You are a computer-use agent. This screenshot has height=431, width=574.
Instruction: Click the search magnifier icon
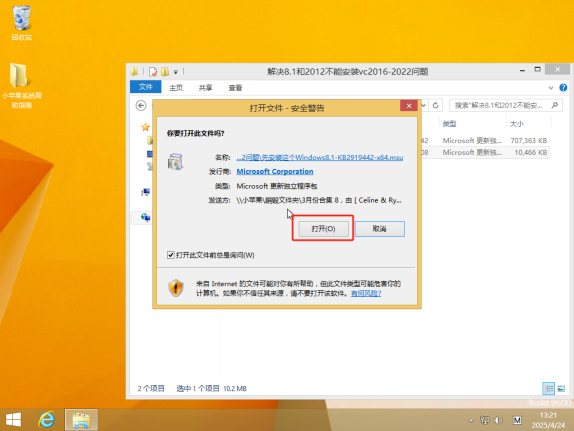[555, 105]
